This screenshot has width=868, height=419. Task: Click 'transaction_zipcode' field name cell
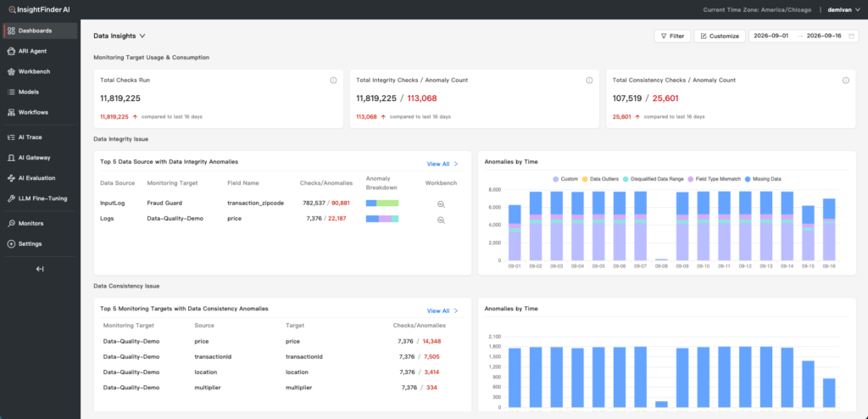256,203
